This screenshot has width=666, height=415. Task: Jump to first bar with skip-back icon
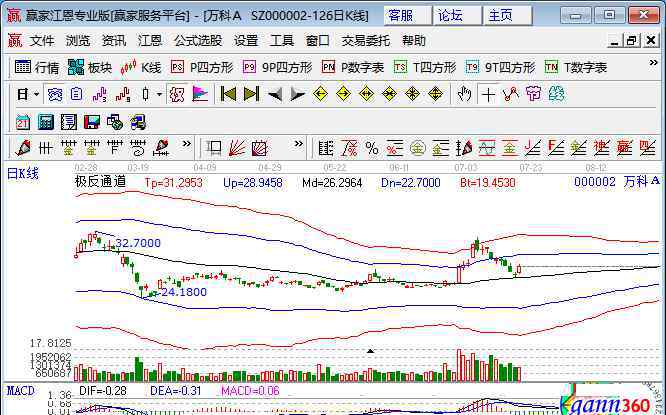click(228, 94)
